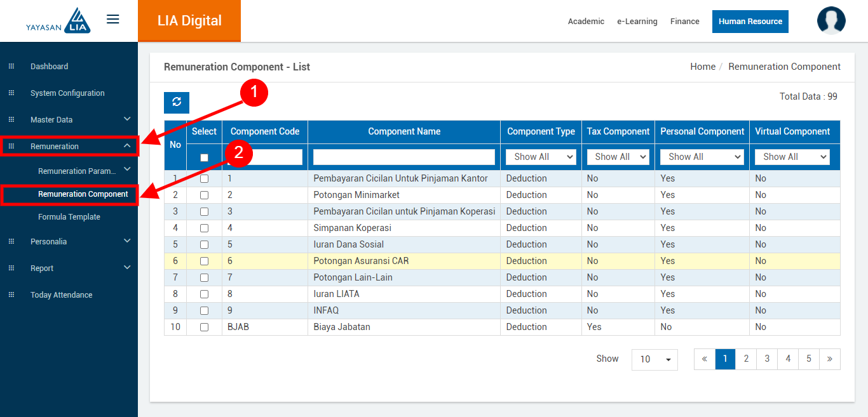Open the Component Type filter dropdown
Screen dimensions: 868x417
[541, 157]
